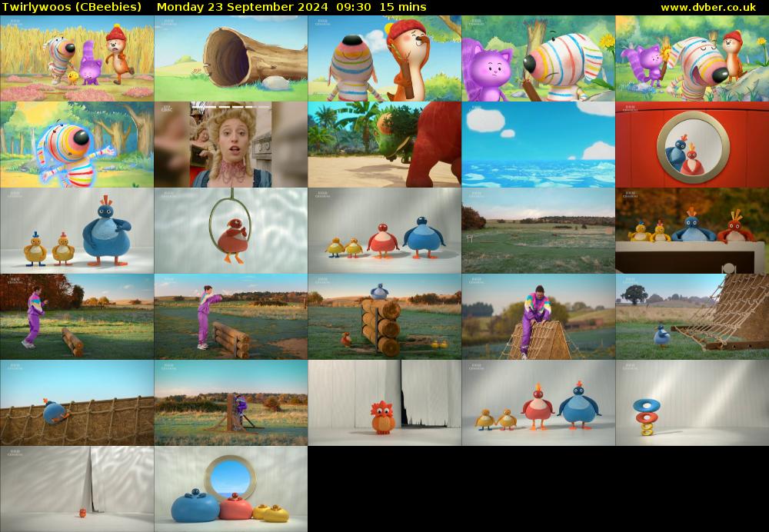Select the thumbnail with the hollow log
The image size is (769, 532).
coord(231,58)
